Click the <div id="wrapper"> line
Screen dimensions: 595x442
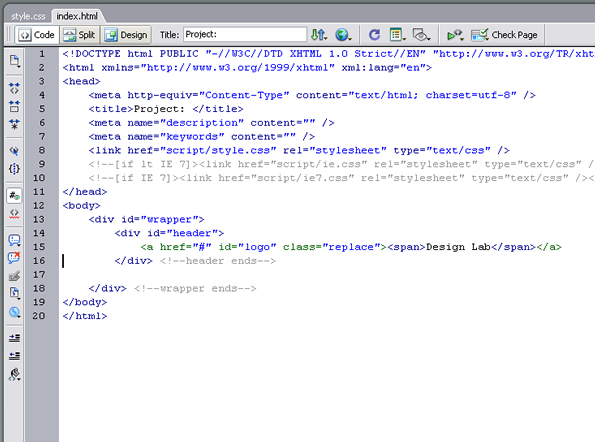click(x=146, y=219)
